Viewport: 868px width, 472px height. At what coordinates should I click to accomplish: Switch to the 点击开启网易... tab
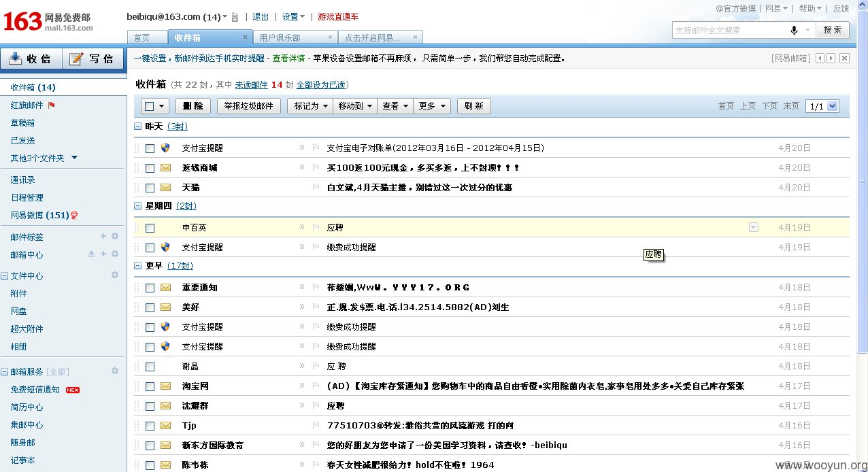[380, 37]
